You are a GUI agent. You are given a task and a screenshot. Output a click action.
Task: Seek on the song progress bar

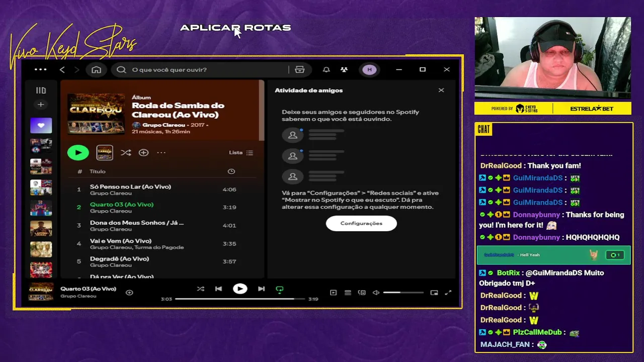point(240,299)
